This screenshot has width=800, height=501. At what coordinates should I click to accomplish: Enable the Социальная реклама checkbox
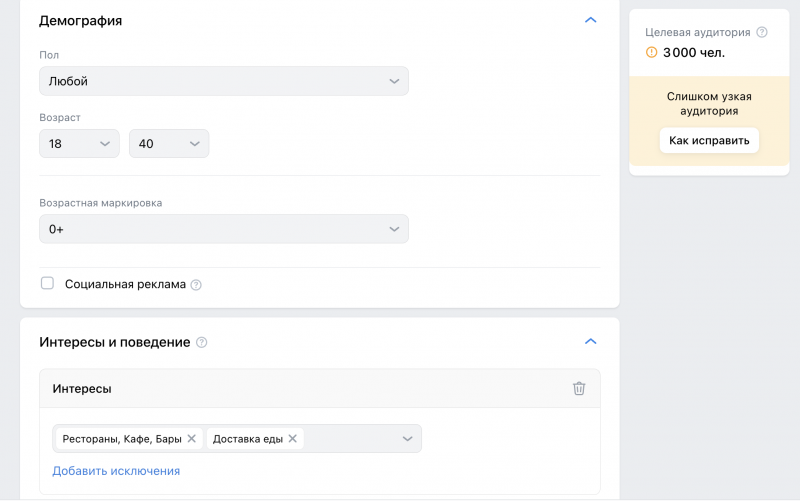click(x=47, y=283)
